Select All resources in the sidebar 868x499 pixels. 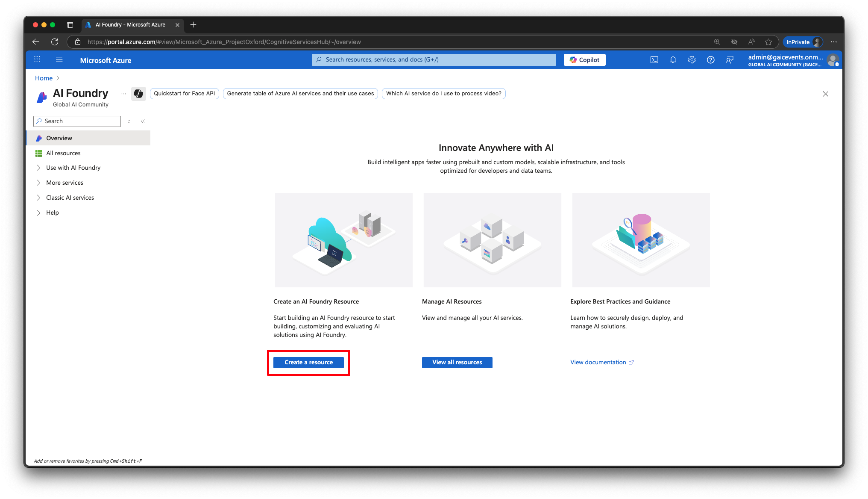click(63, 153)
